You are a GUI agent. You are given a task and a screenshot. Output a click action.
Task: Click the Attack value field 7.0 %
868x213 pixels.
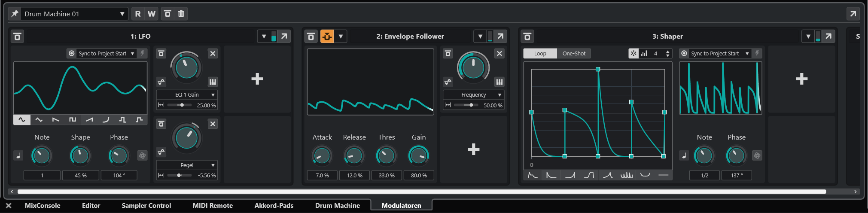click(x=322, y=176)
